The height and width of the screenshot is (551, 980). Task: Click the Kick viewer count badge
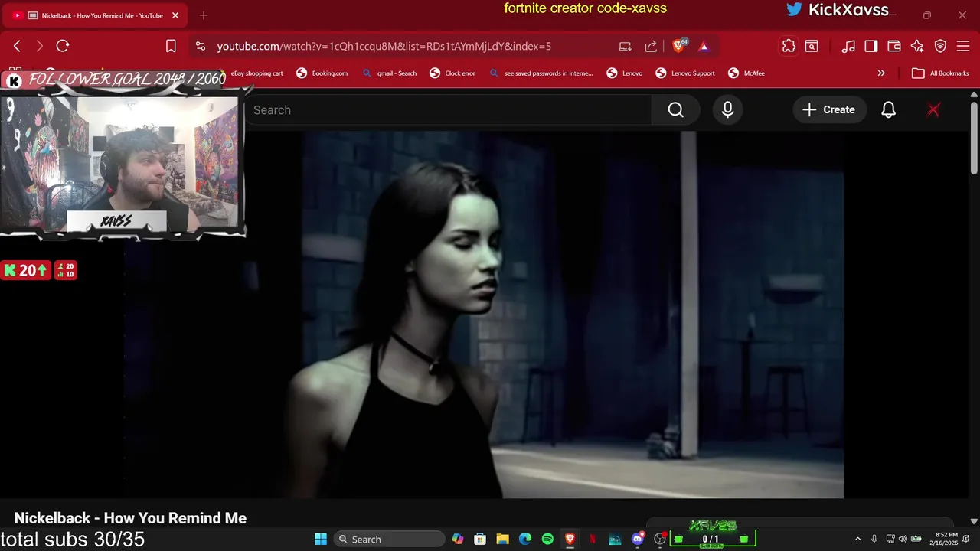[26, 270]
